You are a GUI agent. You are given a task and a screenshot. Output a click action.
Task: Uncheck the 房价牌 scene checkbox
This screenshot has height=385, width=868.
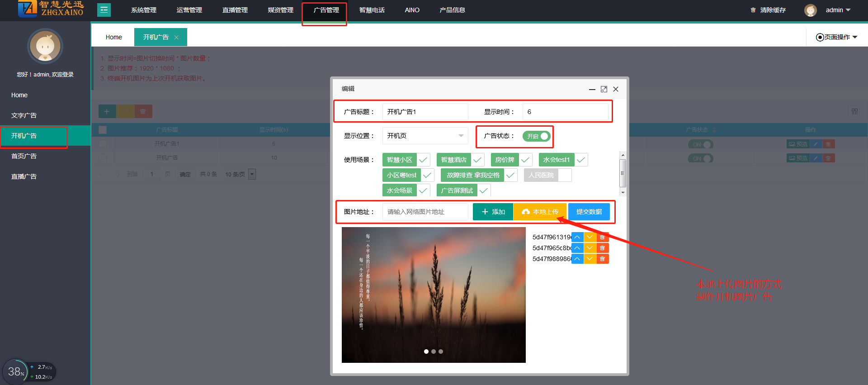[x=525, y=160]
